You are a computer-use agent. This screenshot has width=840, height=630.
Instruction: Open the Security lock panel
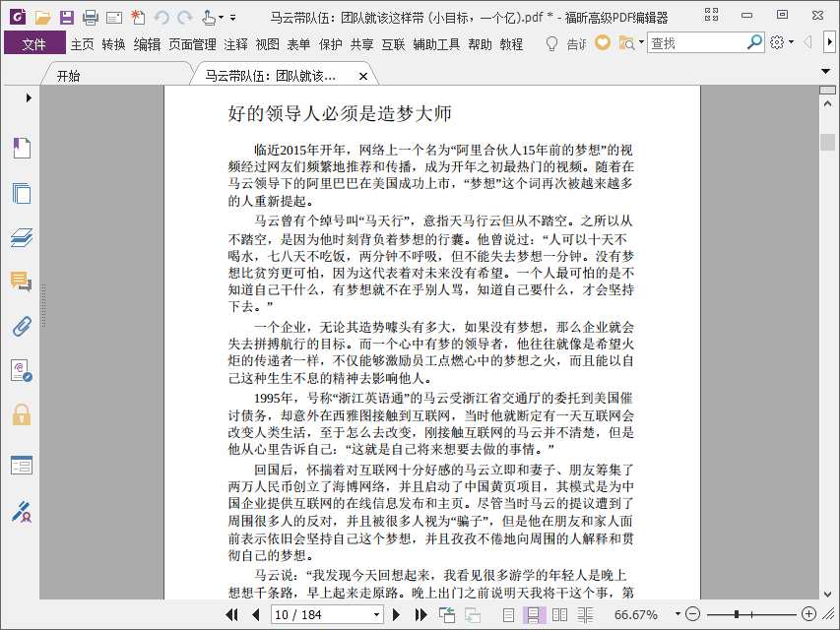pos(22,415)
